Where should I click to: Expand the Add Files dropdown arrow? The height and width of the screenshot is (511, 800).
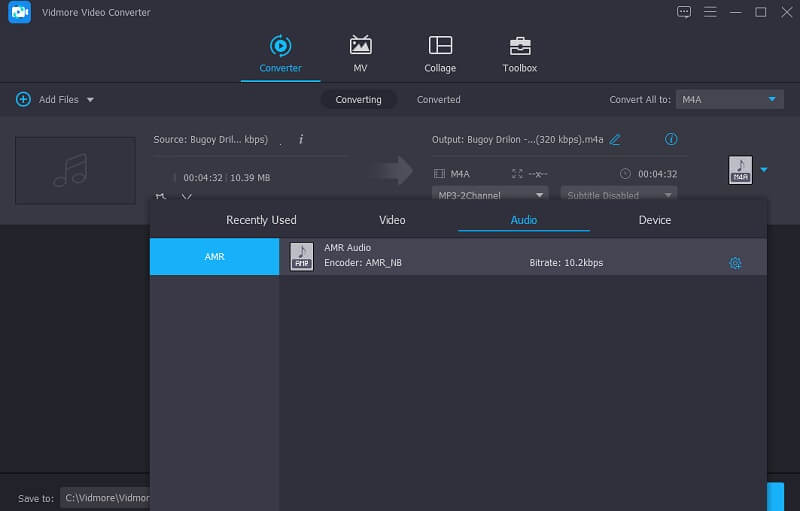[90, 100]
